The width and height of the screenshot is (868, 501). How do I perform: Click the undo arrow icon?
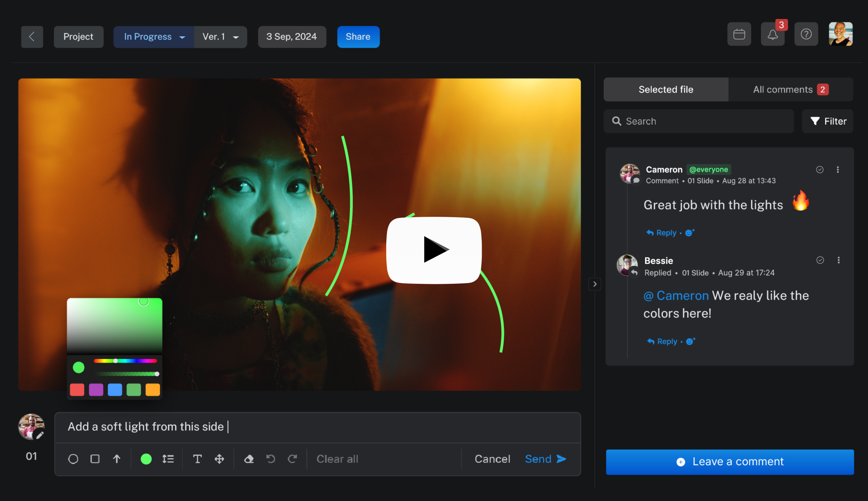pos(271,459)
